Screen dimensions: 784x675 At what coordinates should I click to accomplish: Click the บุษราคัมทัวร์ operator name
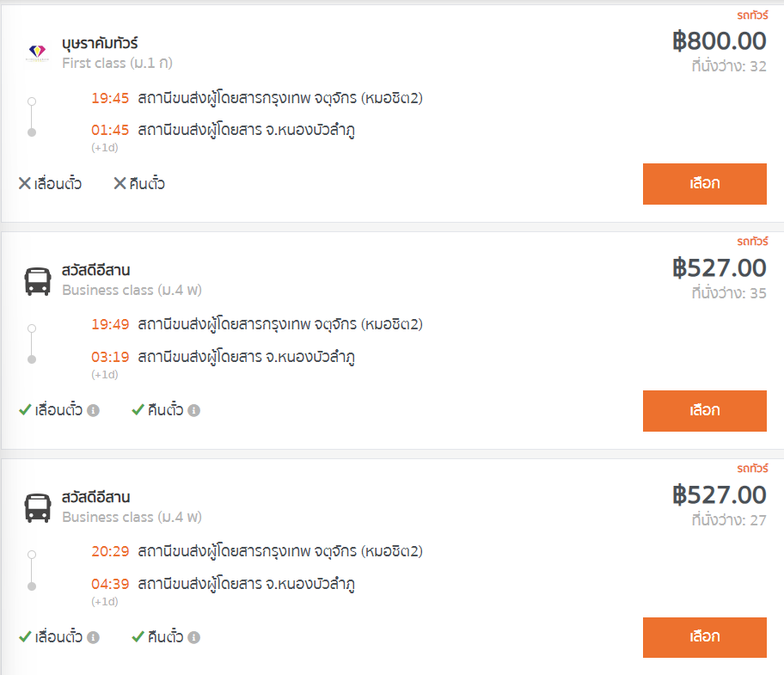[x=100, y=44]
